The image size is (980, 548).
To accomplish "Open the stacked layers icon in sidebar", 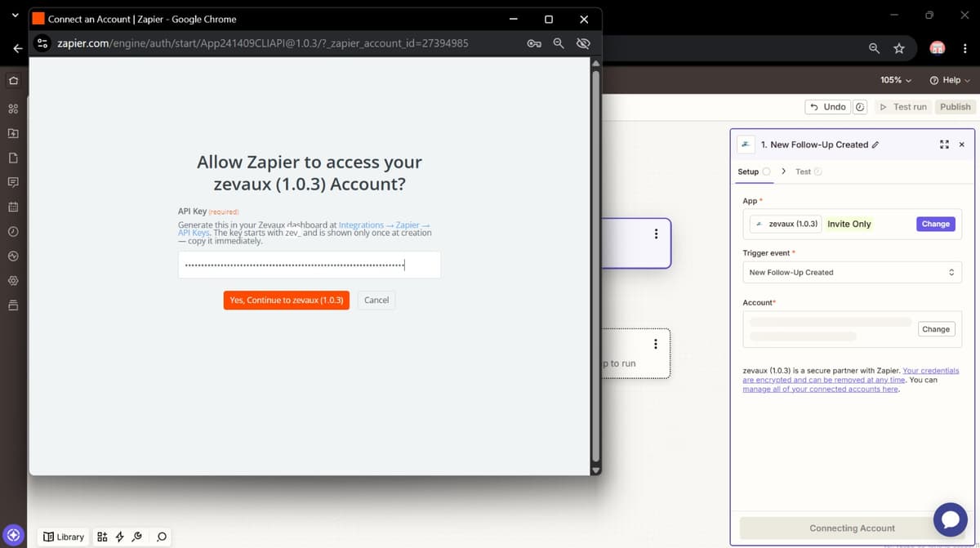I will tap(13, 305).
